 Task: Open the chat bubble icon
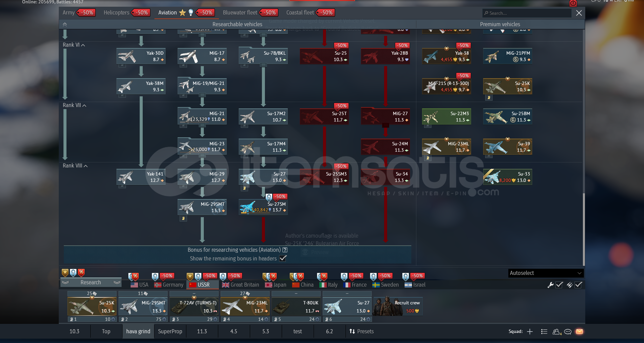click(568, 332)
